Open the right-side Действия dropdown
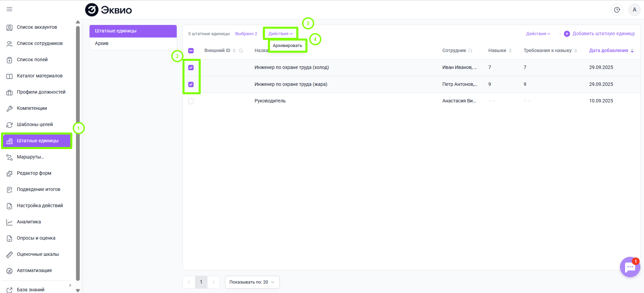This screenshot has height=293, width=644. pos(538,34)
